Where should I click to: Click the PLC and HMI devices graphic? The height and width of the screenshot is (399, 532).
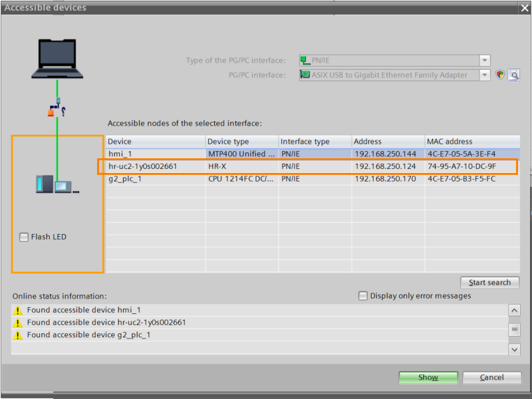click(x=57, y=184)
